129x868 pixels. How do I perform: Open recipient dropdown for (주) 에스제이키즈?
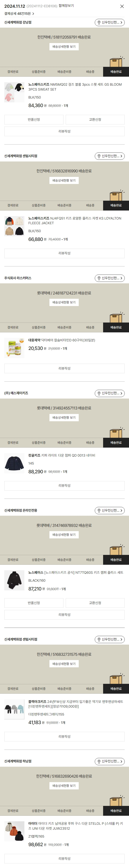point(110,393)
